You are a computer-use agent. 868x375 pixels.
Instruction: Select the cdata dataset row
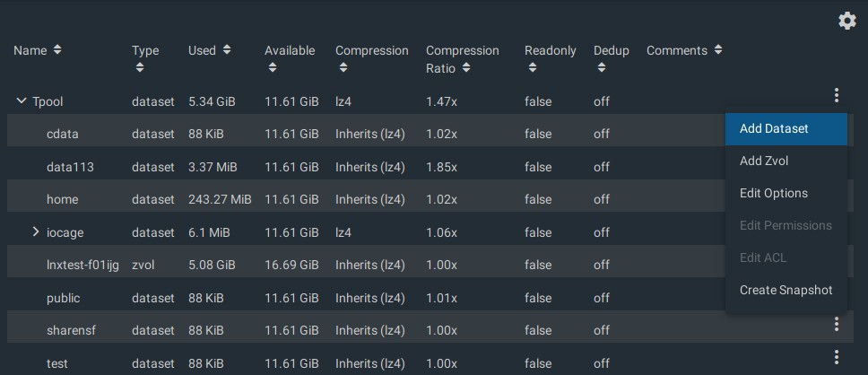63,135
